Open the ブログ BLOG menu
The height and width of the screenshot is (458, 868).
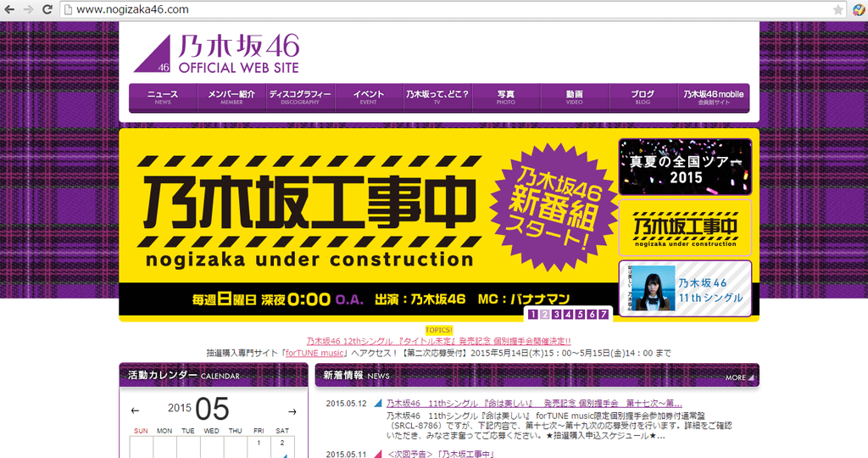pos(644,98)
